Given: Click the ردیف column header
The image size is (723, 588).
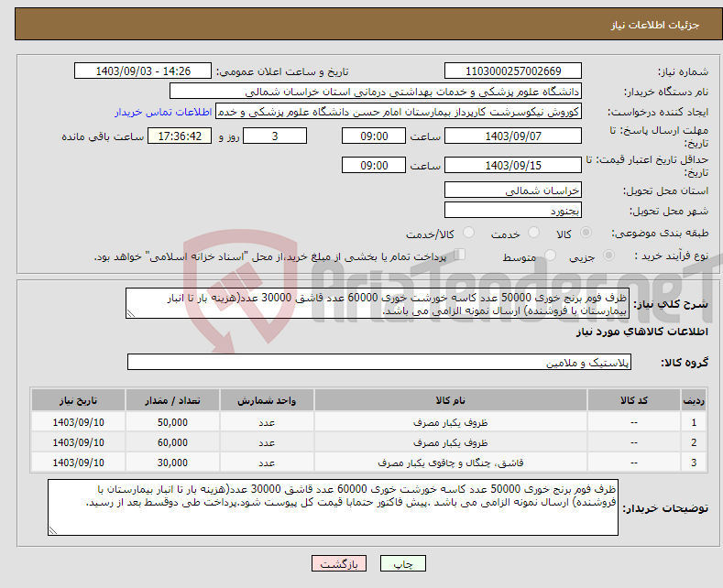Looking at the screenshot, I should 694,400.
